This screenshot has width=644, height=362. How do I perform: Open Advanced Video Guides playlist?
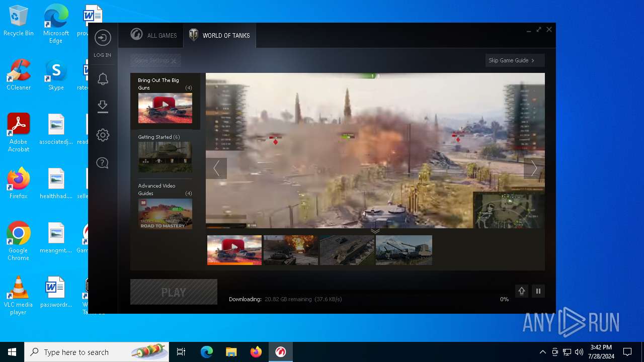point(165,206)
